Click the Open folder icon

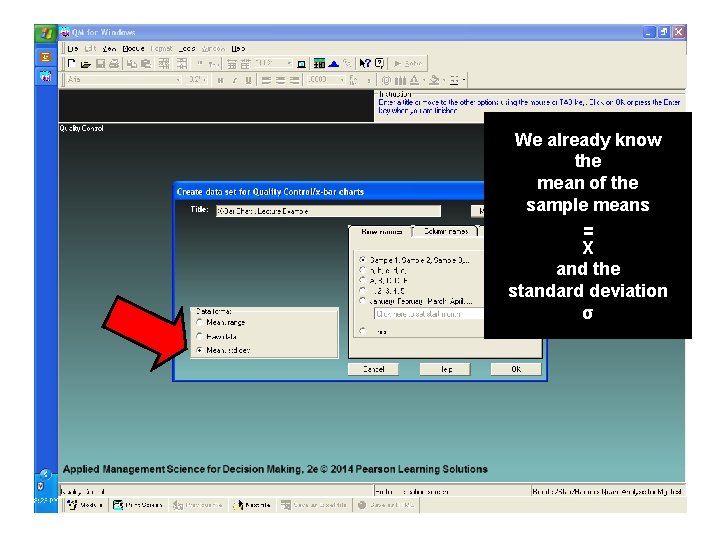click(x=85, y=64)
